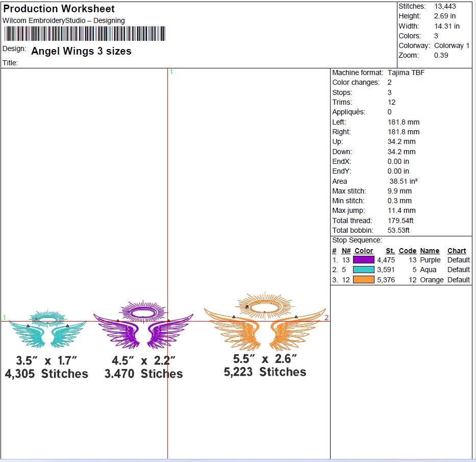Click the Min stitch value 0.3 mm
476x462 pixels.
399,201
